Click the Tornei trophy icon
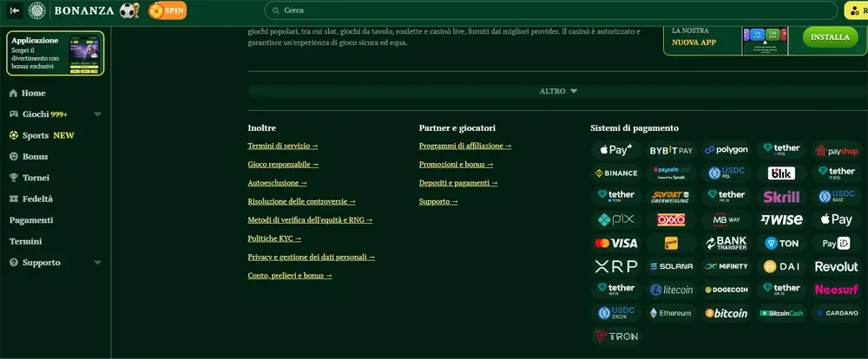The width and height of the screenshot is (868, 359). coord(13,178)
